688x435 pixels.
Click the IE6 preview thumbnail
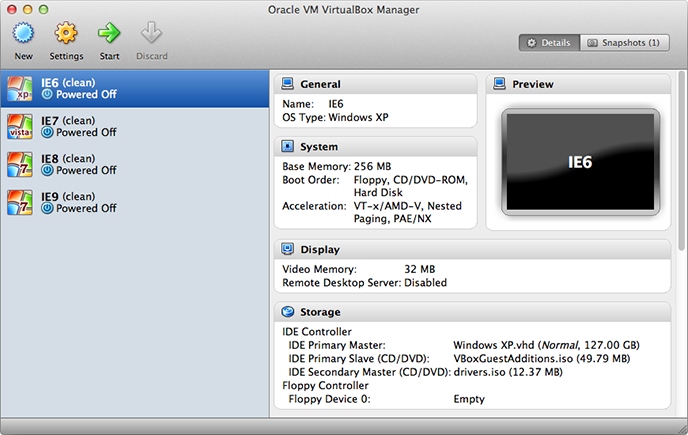tap(580, 162)
